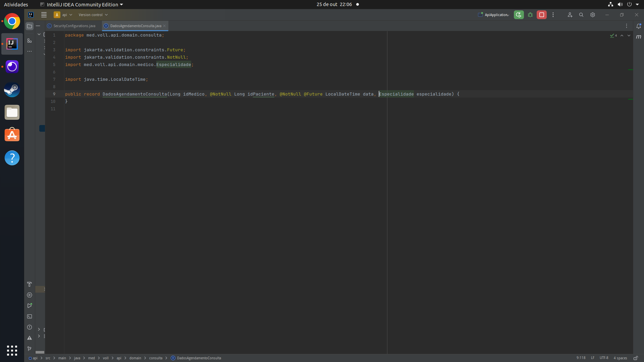
Task: Open editor tab options three-dot menu
Action: (x=627, y=26)
